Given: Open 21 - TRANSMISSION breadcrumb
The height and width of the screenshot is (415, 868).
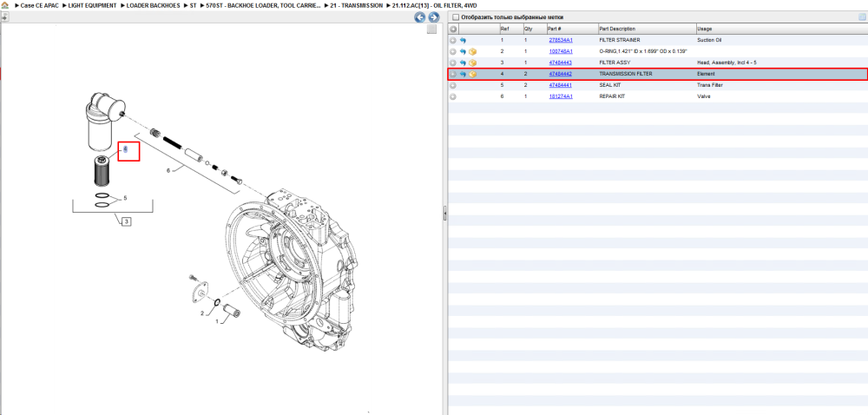Looking at the screenshot, I should (x=356, y=5).
